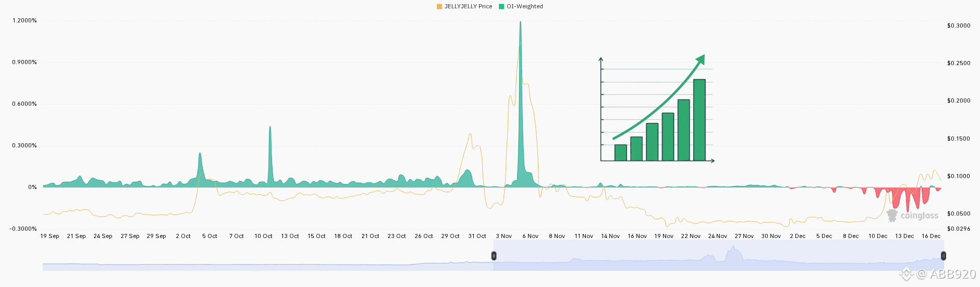Screen dimensions: 980x287
Task: Click the green OI-Weighted legend swatch
Action: point(501,6)
